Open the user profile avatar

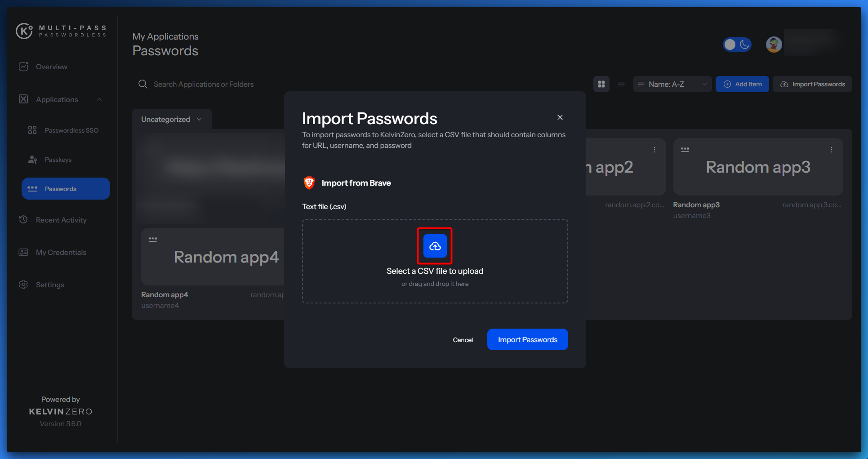(x=773, y=45)
